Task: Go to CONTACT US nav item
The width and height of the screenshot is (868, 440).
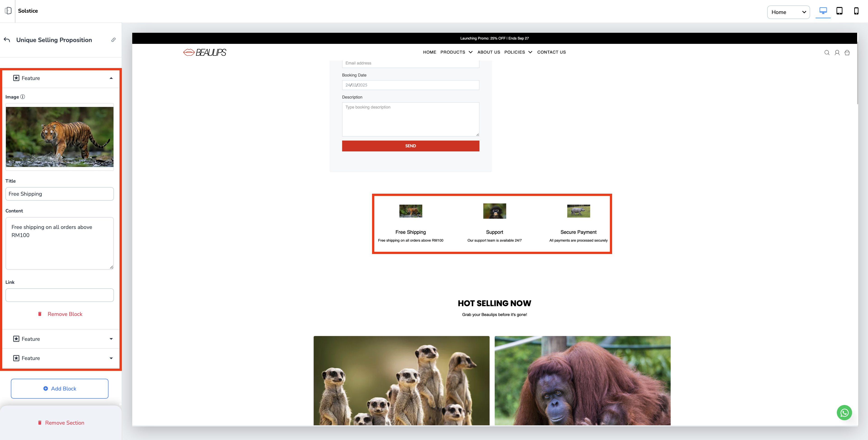Action: (x=551, y=52)
